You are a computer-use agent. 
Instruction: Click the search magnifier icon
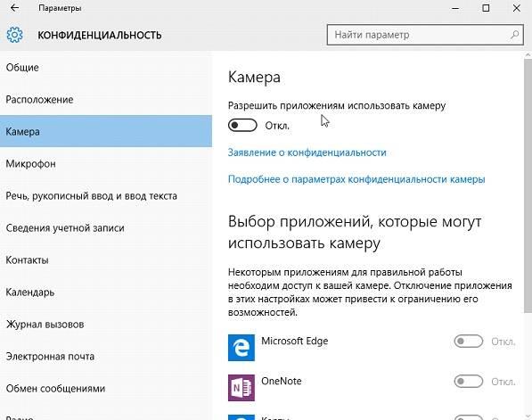coord(515,34)
